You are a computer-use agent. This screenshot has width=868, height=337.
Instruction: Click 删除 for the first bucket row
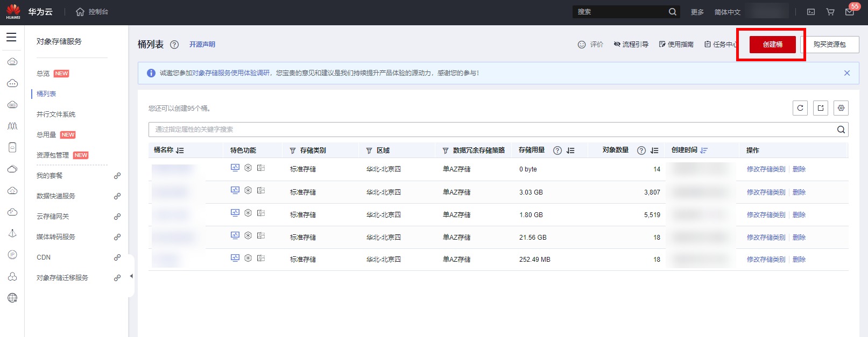(799, 169)
